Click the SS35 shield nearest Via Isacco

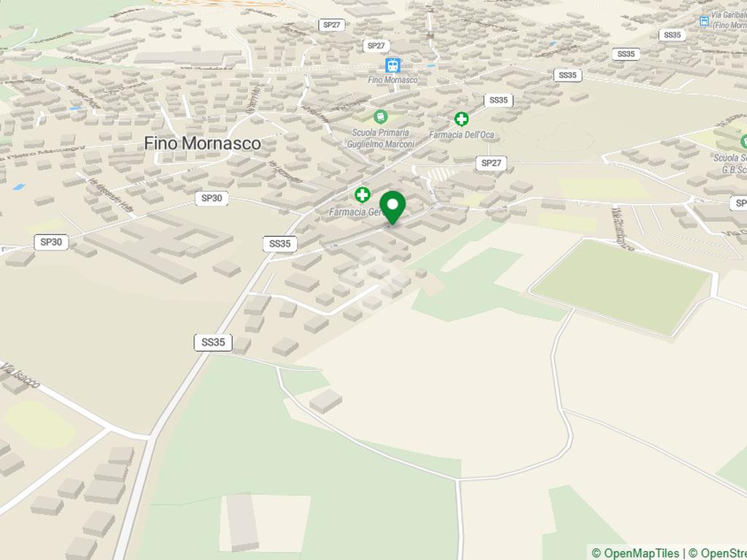pos(213,343)
